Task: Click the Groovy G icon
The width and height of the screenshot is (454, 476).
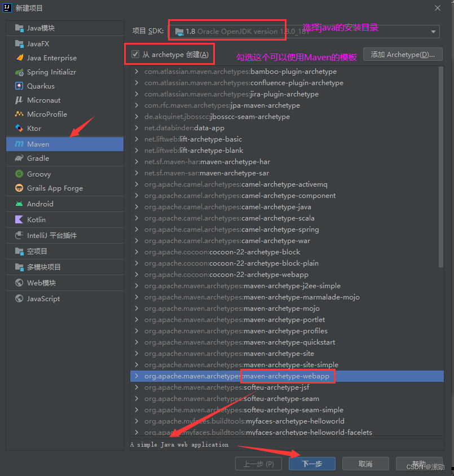Action: [x=19, y=174]
